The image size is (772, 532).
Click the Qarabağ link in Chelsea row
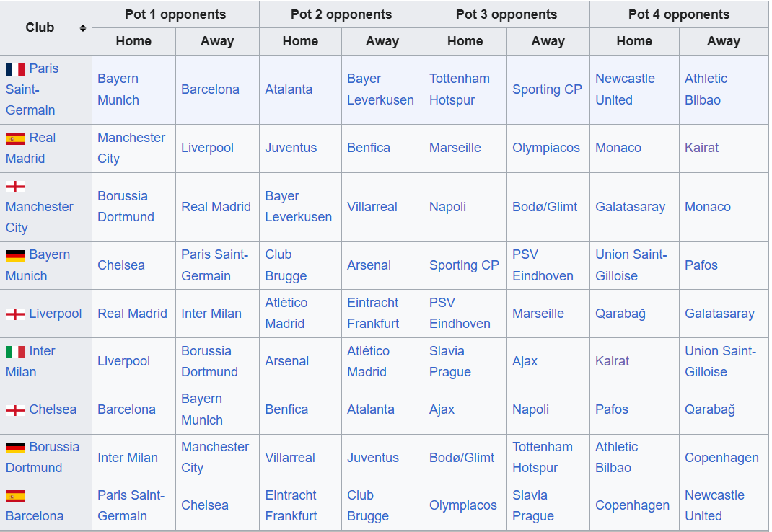click(709, 409)
